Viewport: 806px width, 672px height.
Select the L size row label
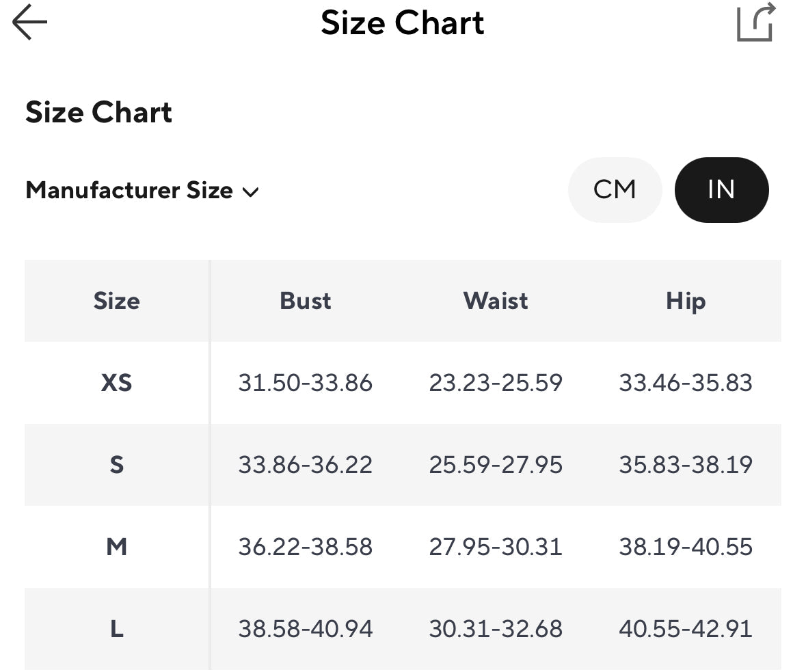click(117, 629)
